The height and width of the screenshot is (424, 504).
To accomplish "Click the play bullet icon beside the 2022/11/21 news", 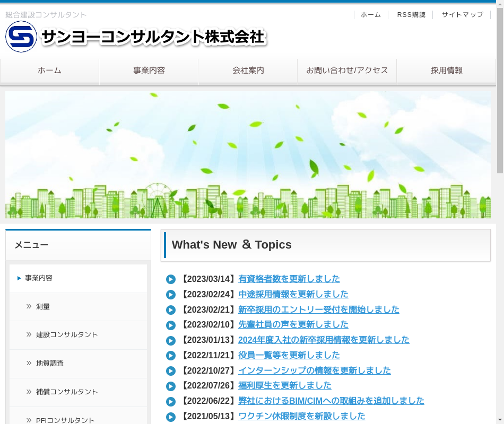I will click(x=170, y=356).
